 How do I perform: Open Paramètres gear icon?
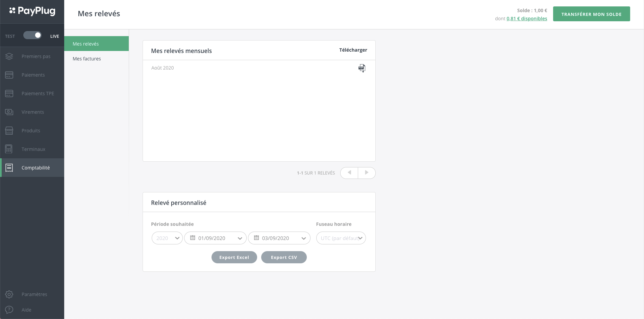pyautogui.click(x=9, y=294)
